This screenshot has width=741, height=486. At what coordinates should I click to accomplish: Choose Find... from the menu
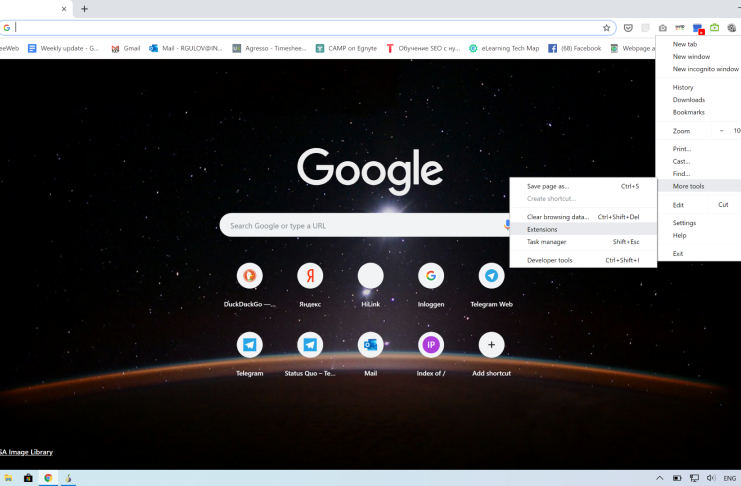698,174
